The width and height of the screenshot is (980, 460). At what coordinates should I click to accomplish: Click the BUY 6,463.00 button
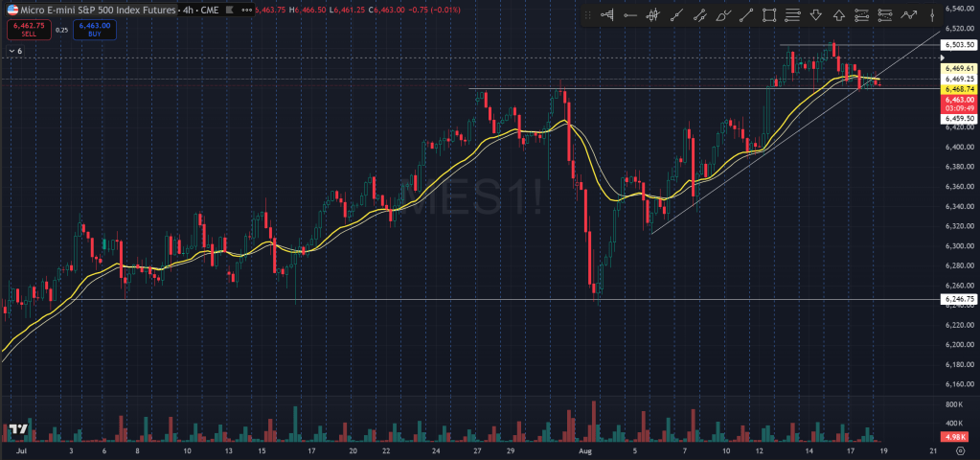95,30
